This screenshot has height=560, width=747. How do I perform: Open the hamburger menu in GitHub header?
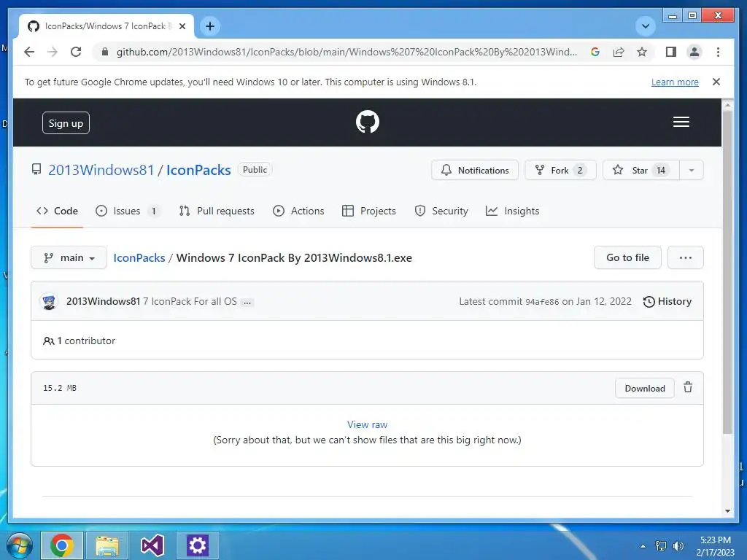681,122
